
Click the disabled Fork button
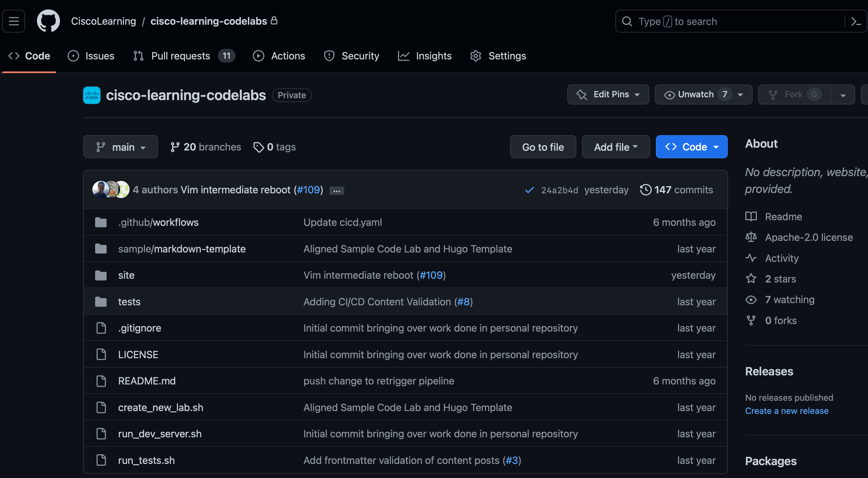pyautogui.click(x=794, y=95)
